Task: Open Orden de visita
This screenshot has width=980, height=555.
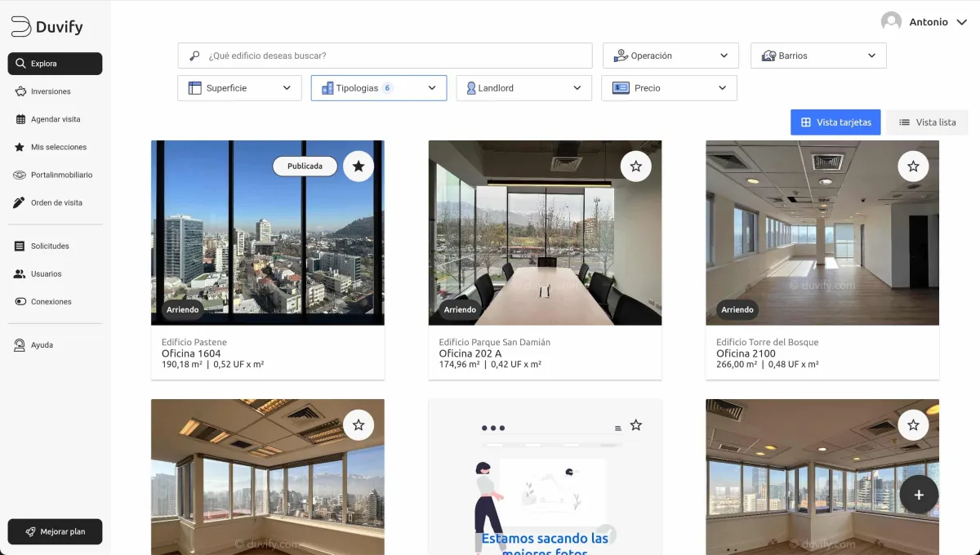Action: [55, 202]
